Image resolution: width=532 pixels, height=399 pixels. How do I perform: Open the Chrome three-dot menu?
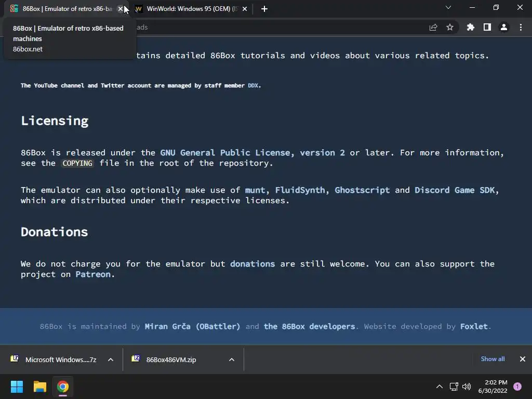(x=521, y=27)
